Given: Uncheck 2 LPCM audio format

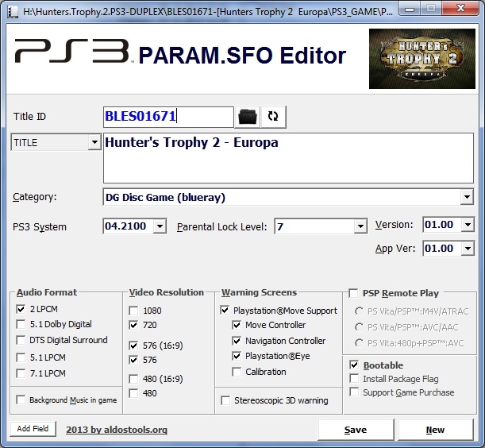Looking at the screenshot, I should pyautogui.click(x=21, y=309).
